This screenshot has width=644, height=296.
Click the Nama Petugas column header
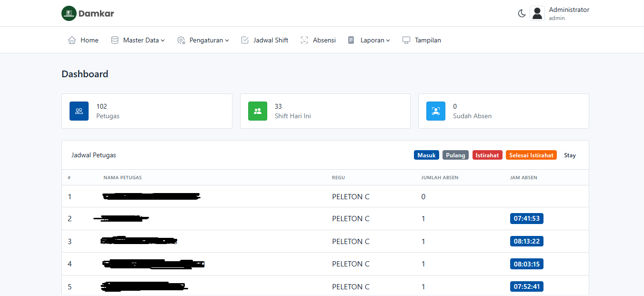[x=122, y=178]
